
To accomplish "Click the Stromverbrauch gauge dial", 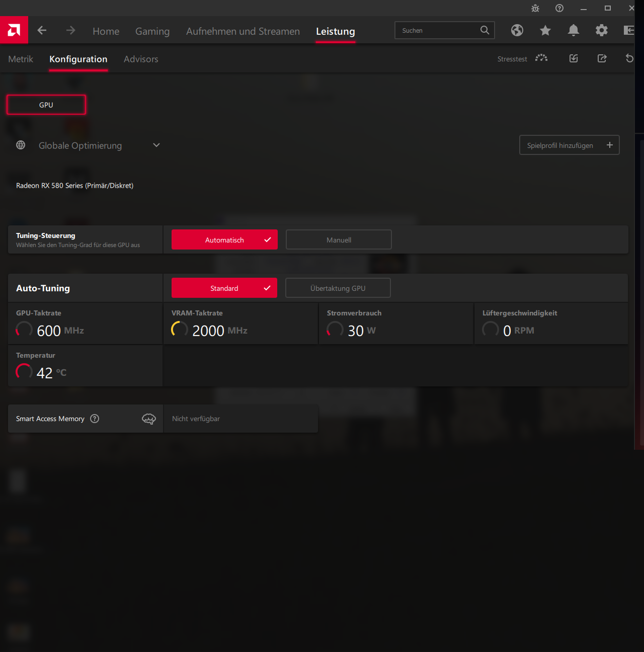I will (335, 330).
